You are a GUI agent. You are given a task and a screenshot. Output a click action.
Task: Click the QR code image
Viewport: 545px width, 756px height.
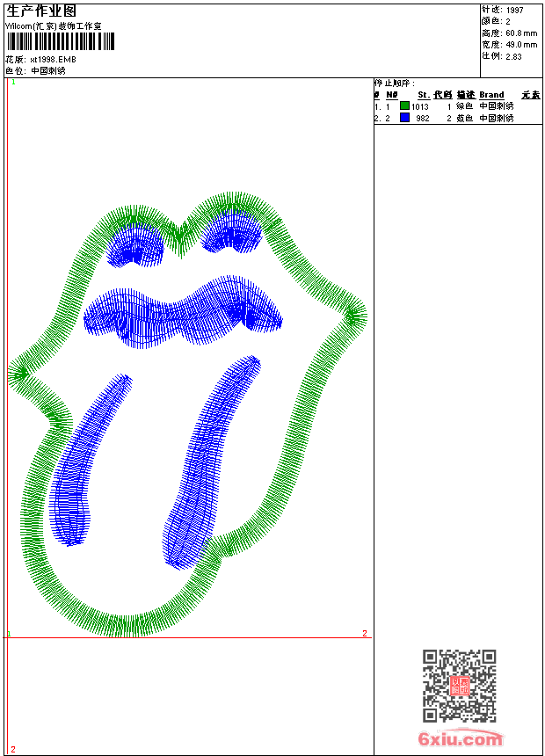click(x=459, y=686)
